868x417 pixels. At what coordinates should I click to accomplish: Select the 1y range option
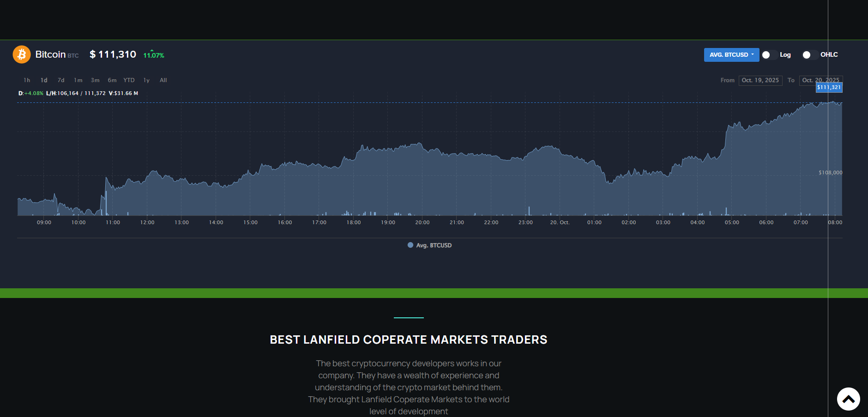(x=146, y=80)
